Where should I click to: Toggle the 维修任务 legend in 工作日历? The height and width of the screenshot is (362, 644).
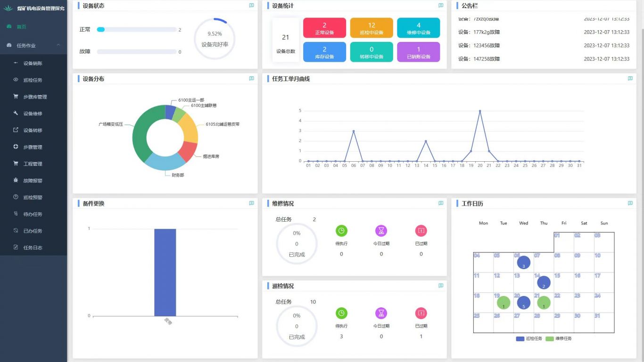click(559, 338)
